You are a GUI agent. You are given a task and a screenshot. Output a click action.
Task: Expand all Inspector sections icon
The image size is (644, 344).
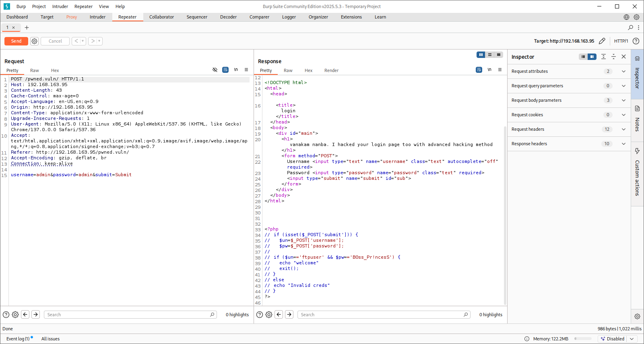tap(603, 57)
